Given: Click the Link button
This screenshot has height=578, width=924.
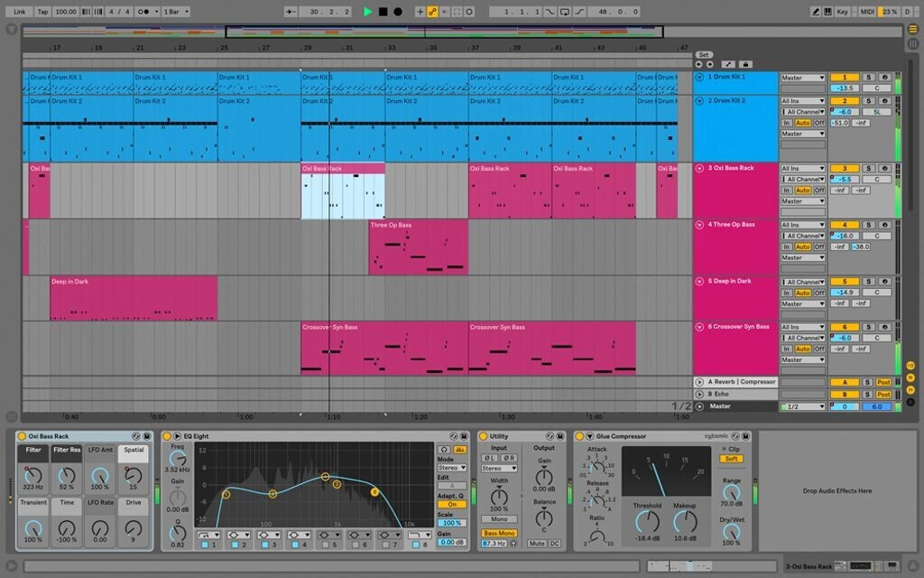Looking at the screenshot, I should point(20,11).
